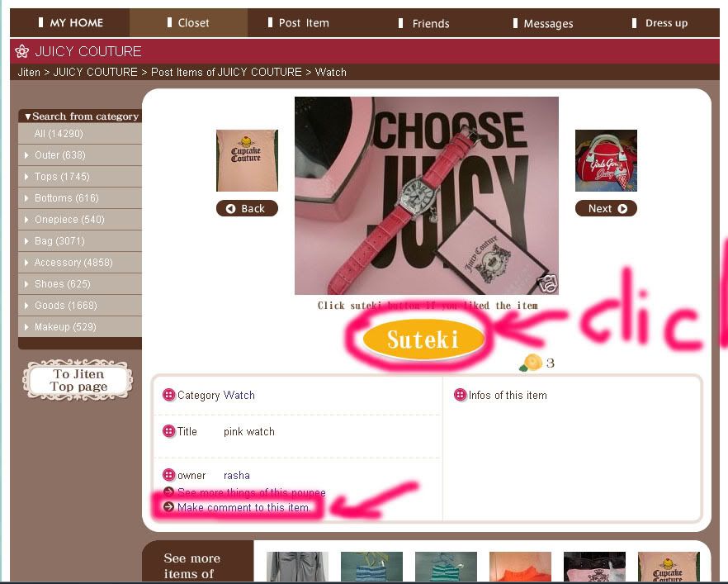Screen dimensions: 728x584
Task: Hit the orange Suteki button
Action: tap(423, 339)
